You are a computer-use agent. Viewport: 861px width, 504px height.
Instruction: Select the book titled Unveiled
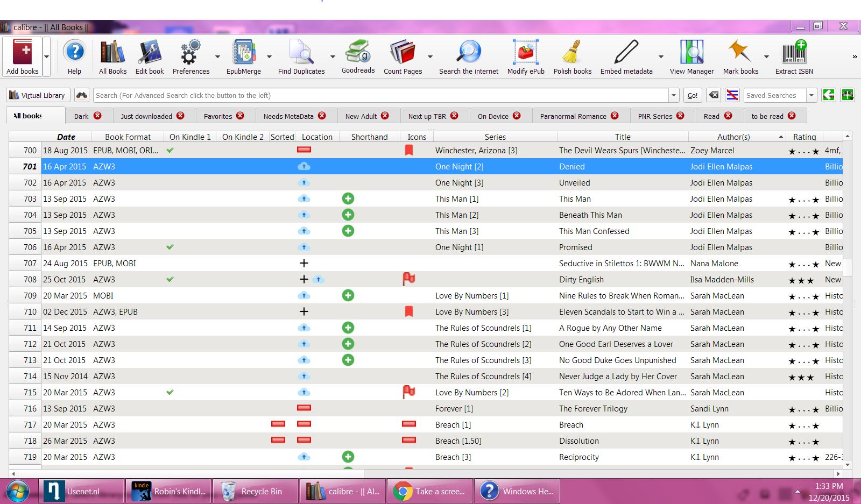point(574,183)
